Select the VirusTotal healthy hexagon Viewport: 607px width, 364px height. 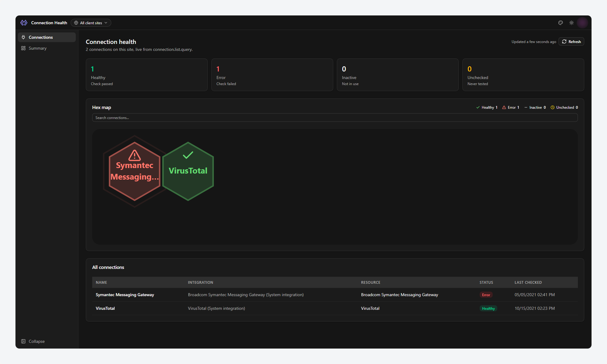pyautogui.click(x=188, y=171)
